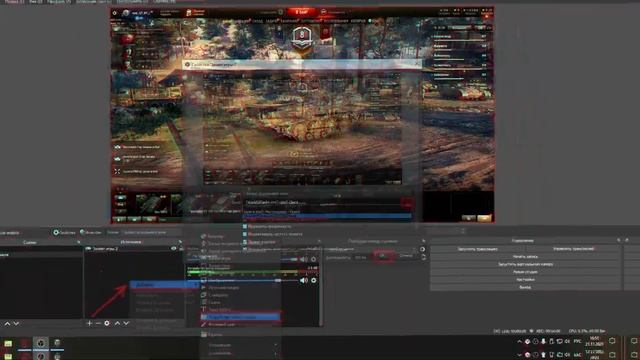
Task: Open source properties gear in the Sources toolbar
Action: coord(107,323)
